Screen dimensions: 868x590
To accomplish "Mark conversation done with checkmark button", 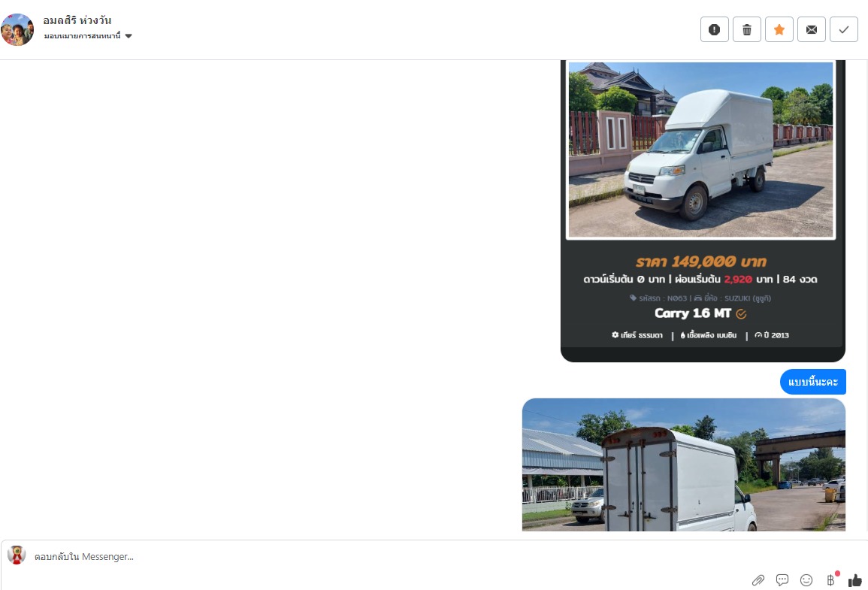I will tap(844, 29).
